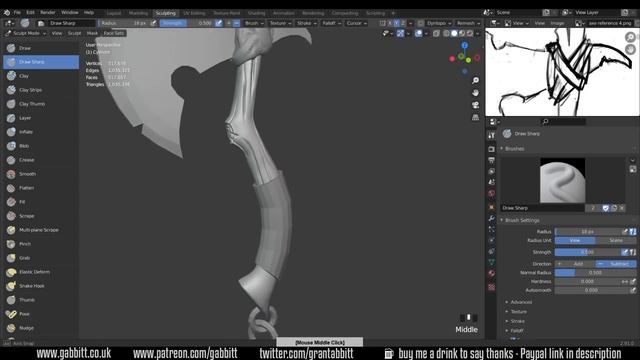The image size is (640, 360).
Task: Set Radius Unit to Scene
Action: pyautogui.click(x=616, y=240)
